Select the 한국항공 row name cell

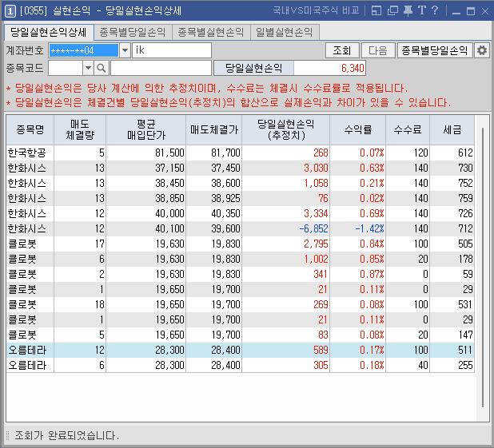(x=30, y=153)
